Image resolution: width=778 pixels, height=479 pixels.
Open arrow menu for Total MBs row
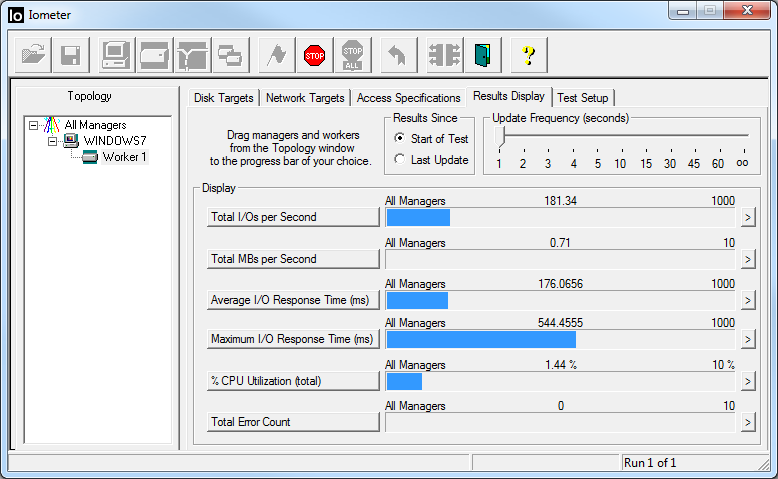[748, 259]
